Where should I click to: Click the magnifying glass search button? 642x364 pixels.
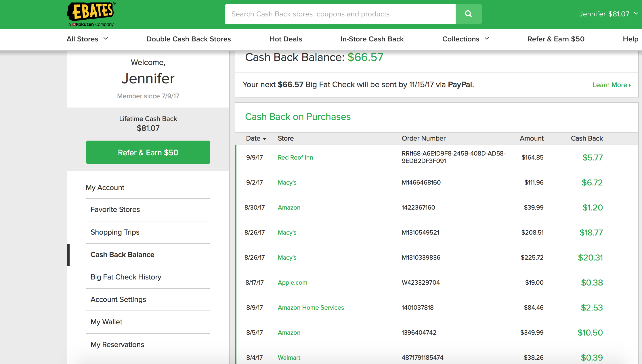[x=468, y=14]
